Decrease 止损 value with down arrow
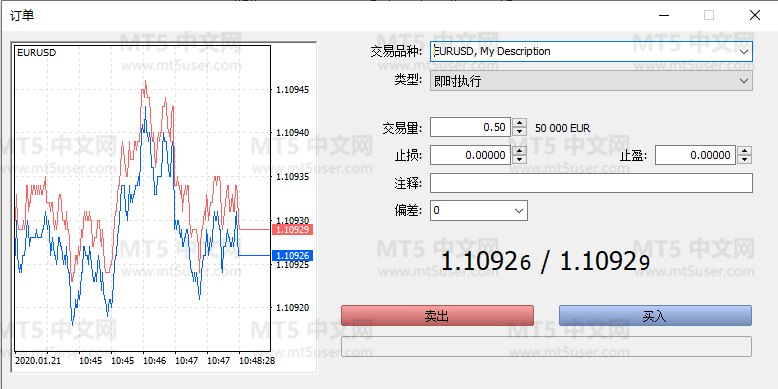Screen dimensions: 778x389 519,160
